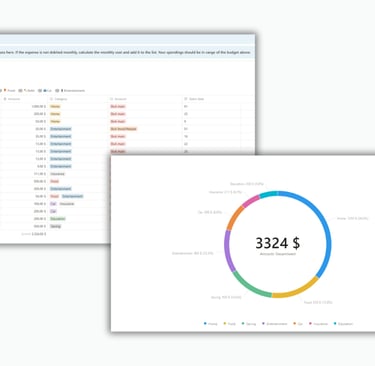Click the table sum total 3,324.00 $
This screenshot has height=366, width=375.
point(39,234)
